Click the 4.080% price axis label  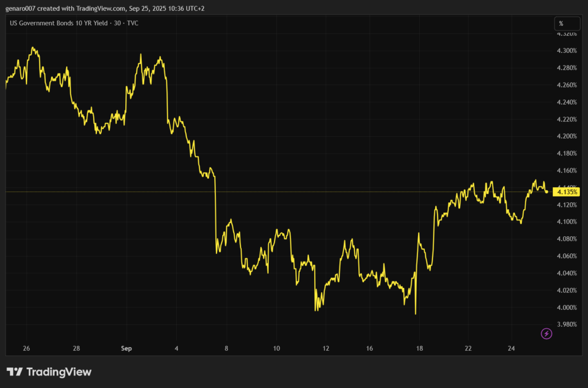566,239
